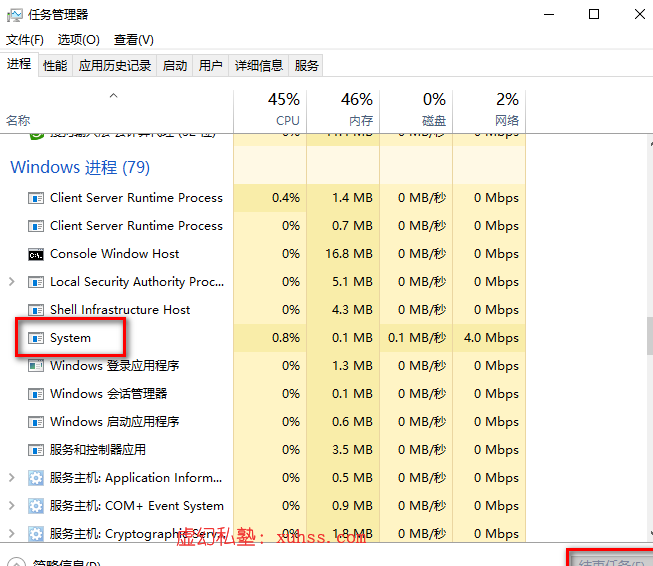Select the 进程 tab

click(x=19, y=64)
